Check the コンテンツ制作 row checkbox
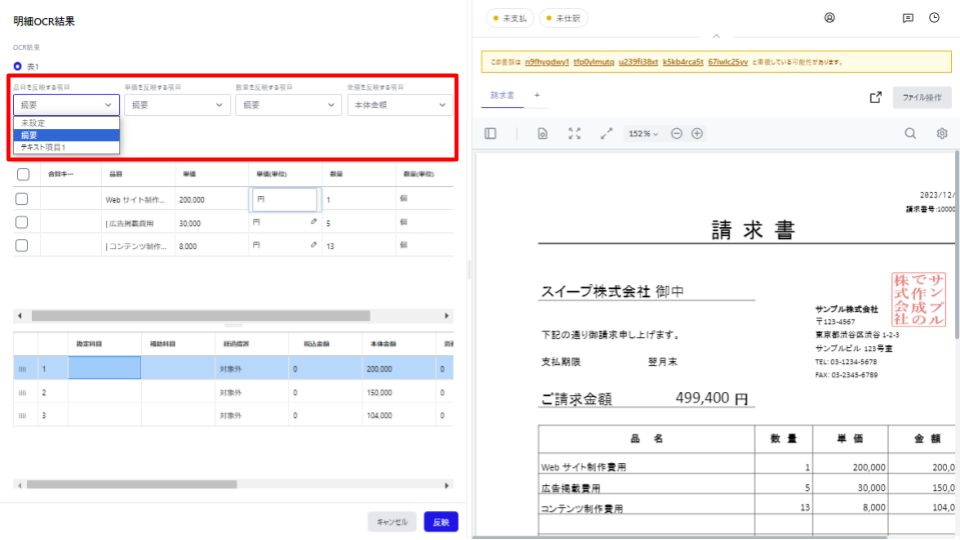Image resolution: width=960 pixels, height=540 pixels. [x=22, y=246]
